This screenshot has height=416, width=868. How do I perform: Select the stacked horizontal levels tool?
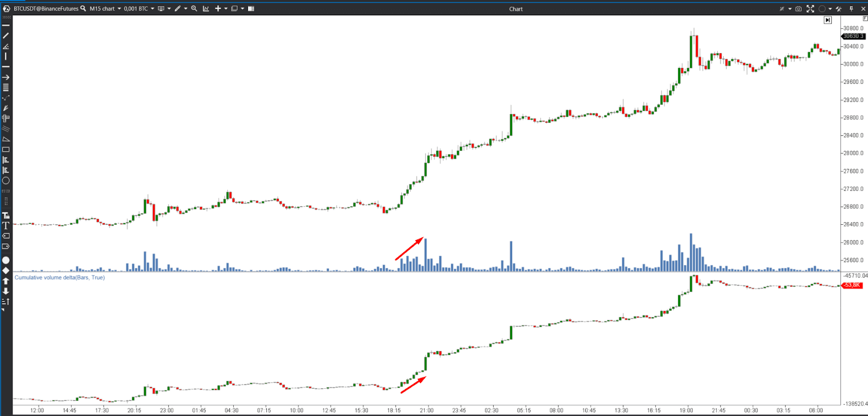coord(6,87)
